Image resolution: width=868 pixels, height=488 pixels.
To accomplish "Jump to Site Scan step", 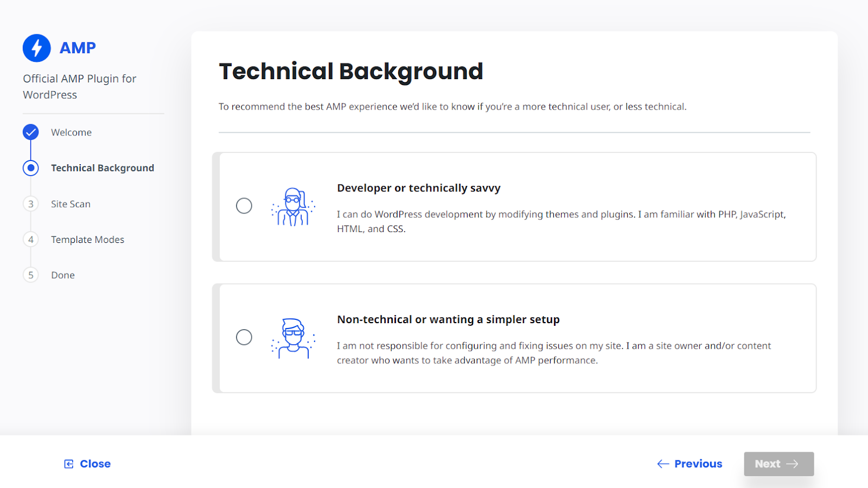I will click(71, 204).
